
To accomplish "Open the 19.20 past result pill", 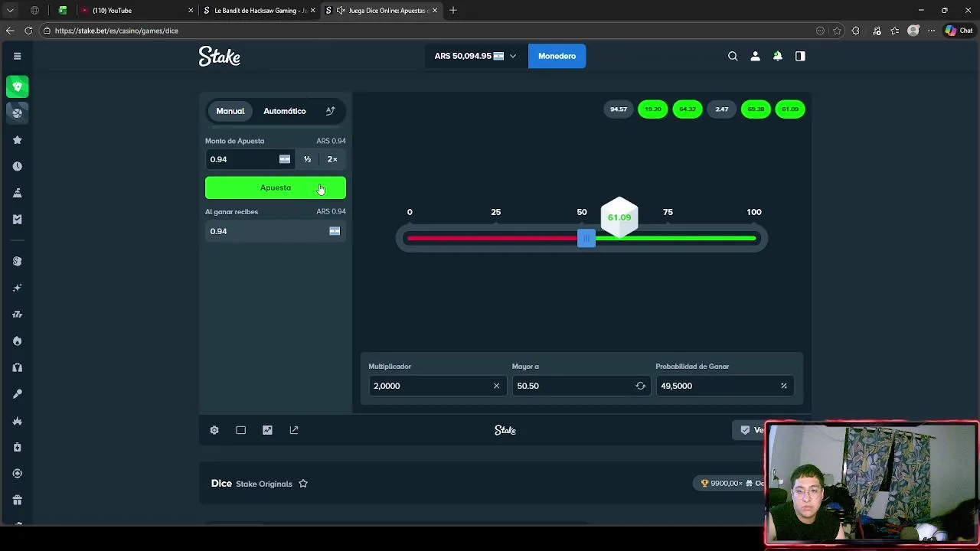I will coord(652,109).
